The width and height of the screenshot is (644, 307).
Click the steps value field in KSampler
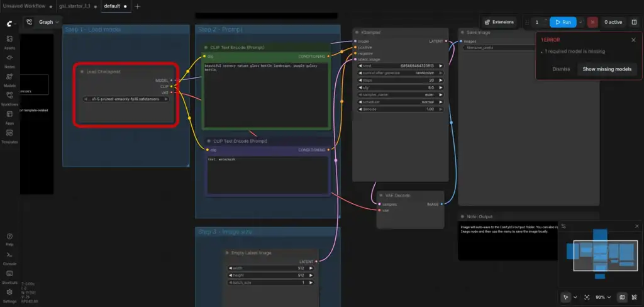401,80
